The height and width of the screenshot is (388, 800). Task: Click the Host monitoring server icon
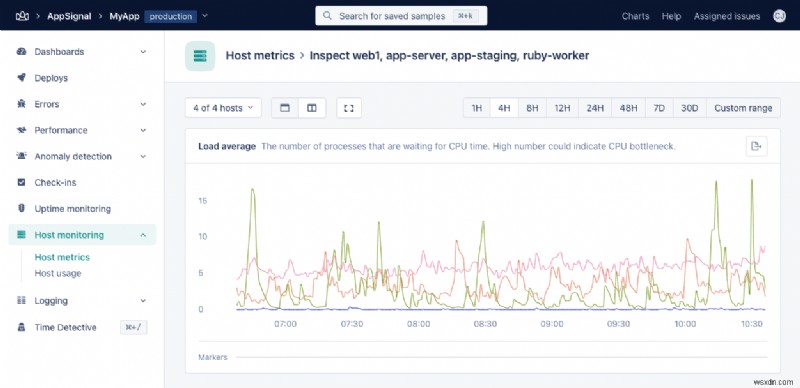[21, 235]
